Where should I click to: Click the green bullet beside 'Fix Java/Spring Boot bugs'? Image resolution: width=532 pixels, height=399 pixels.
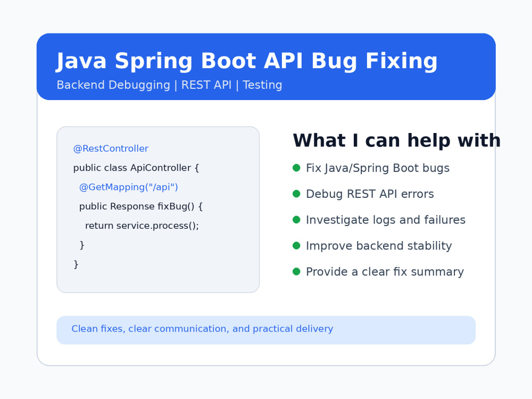pos(296,168)
